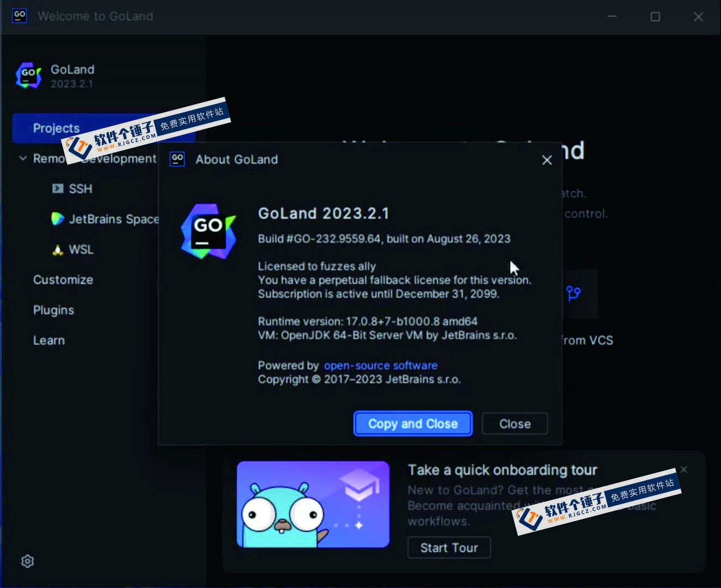Click the GoLand 2023.2.1 heading in About
This screenshot has height=588, width=721.
pyautogui.click(x=323, y=213)
